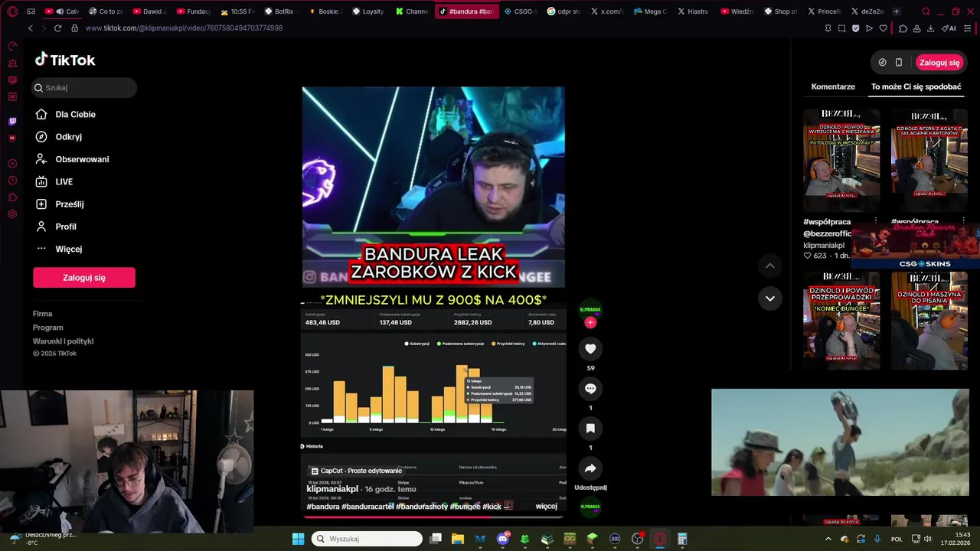Expand Więcej options in the sidebar
980x551 pixels.
coord(68,249)
